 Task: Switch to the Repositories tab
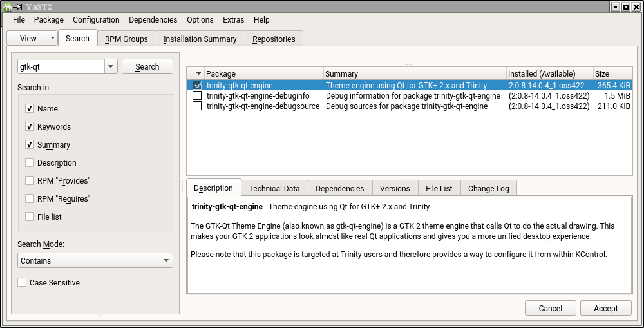tap(274, 39)
